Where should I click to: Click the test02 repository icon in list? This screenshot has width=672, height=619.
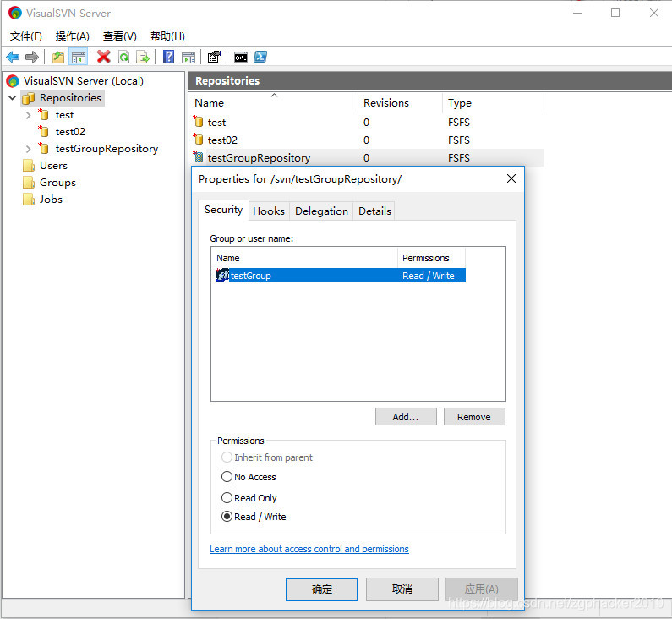pyautogui.click(x=198, y=140)
